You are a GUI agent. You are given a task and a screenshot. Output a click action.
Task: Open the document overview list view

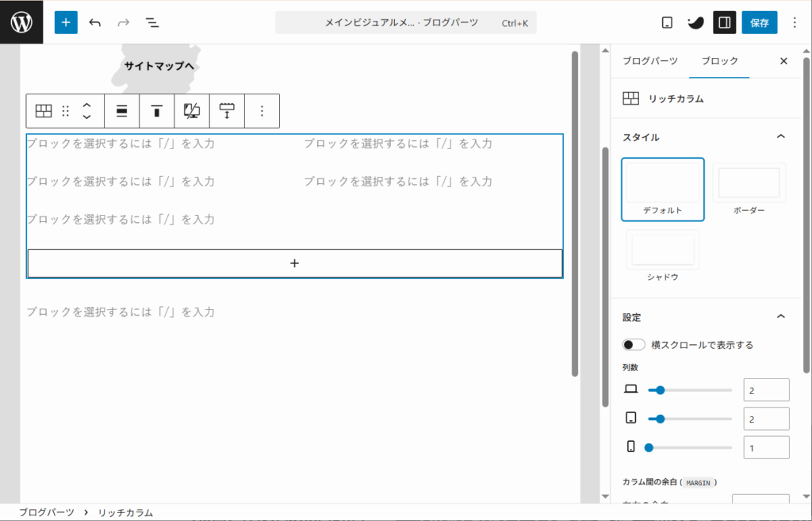click(x=151, y=22)
